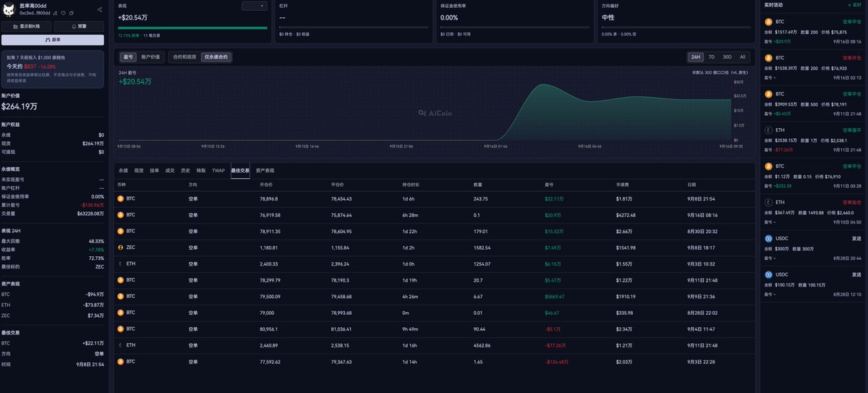Click the BTC icon in the 79,000 row
The height and width of the screenshot is (393, 868).
(x=121, y=313)
